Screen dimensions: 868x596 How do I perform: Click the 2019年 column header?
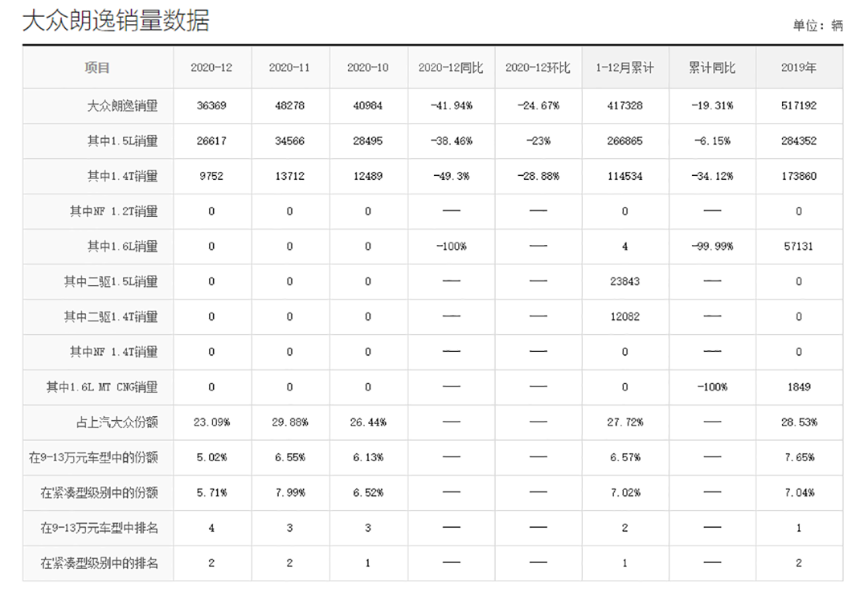coord(798,67)
